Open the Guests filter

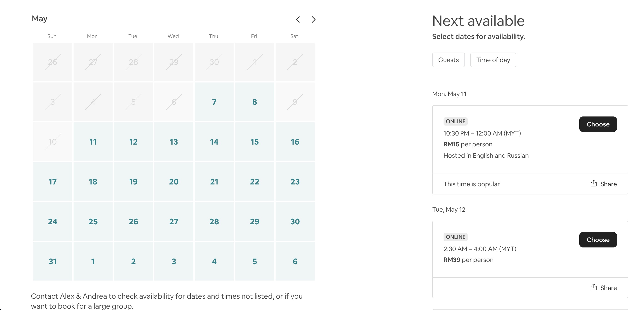point(448,60)
